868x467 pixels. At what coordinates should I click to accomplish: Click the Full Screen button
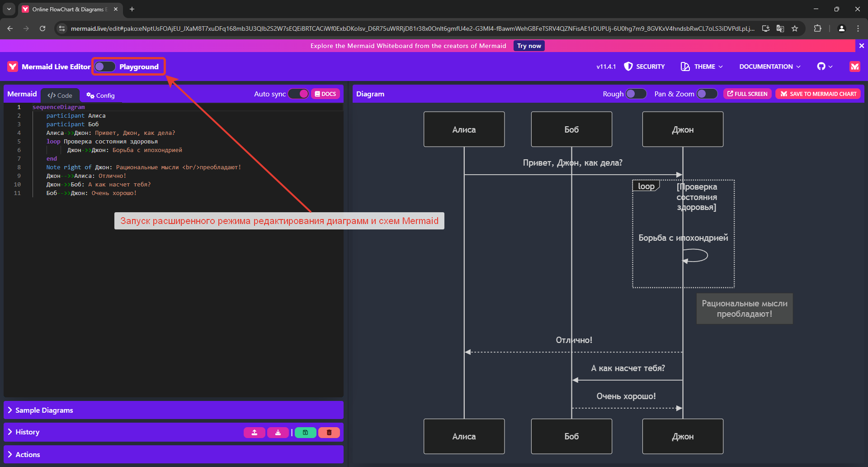[x=747, y=94]
